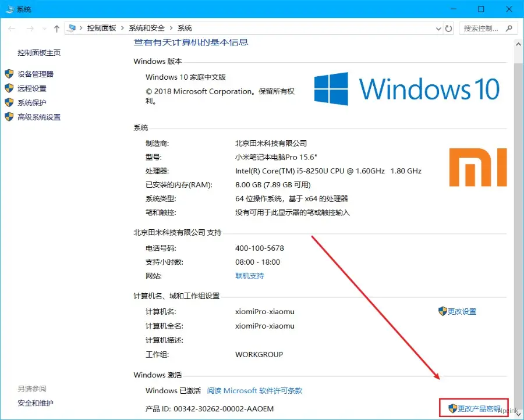Open 远程设置 from the sidebar
524x420 pixels.
click(x=32, y=88)
